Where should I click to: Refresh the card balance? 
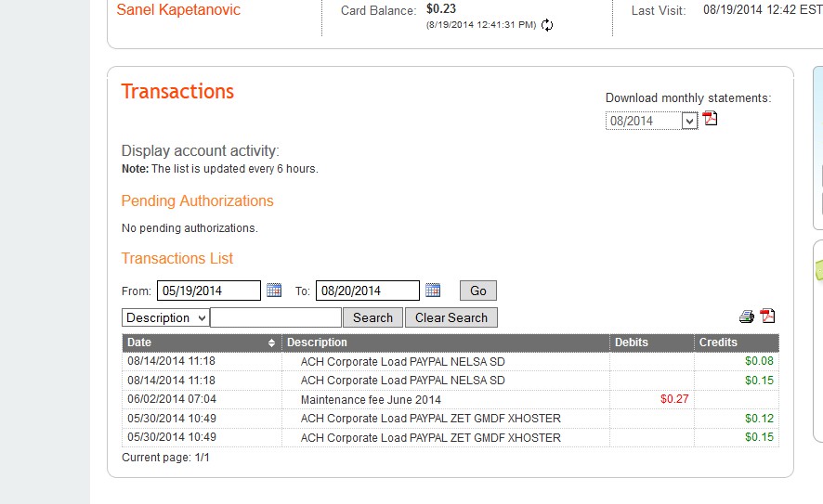click(x=547, y=25)
